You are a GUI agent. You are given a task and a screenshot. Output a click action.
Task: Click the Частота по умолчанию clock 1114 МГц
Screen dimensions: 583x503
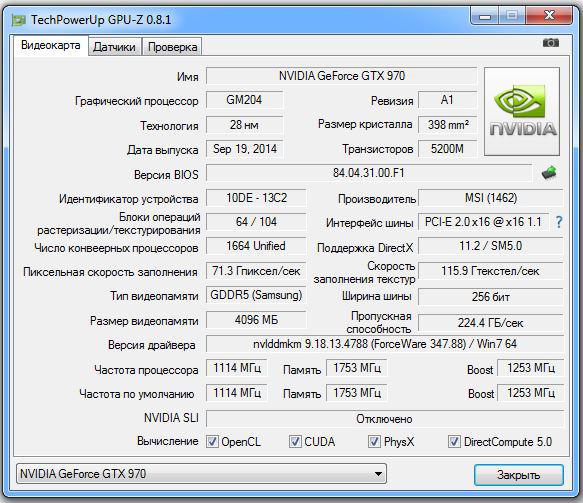pyautogui.click(x=237, y=393)
